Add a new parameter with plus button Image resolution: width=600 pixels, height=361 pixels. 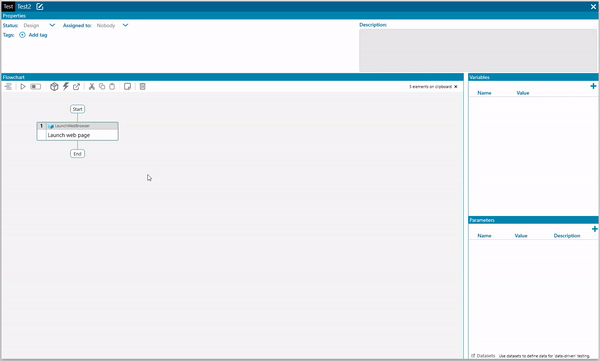tap(595, 229)
